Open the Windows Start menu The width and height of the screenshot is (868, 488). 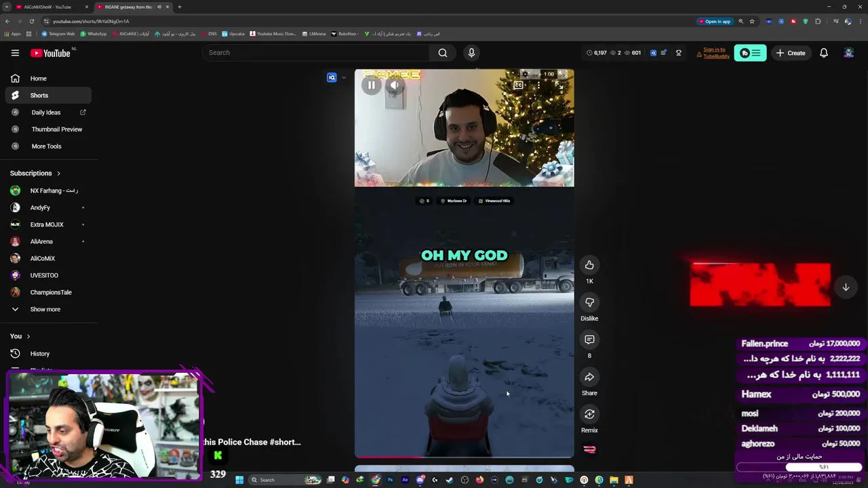239,480
